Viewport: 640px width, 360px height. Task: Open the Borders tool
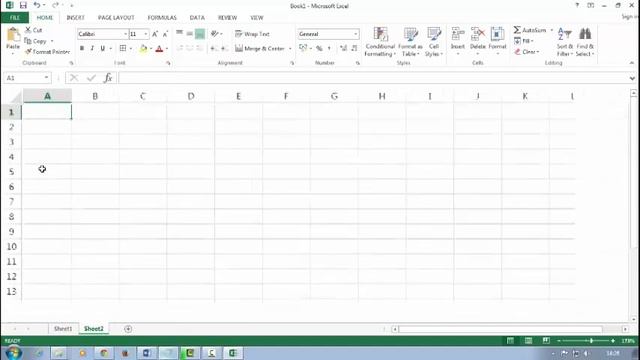(x=123, y=49)
